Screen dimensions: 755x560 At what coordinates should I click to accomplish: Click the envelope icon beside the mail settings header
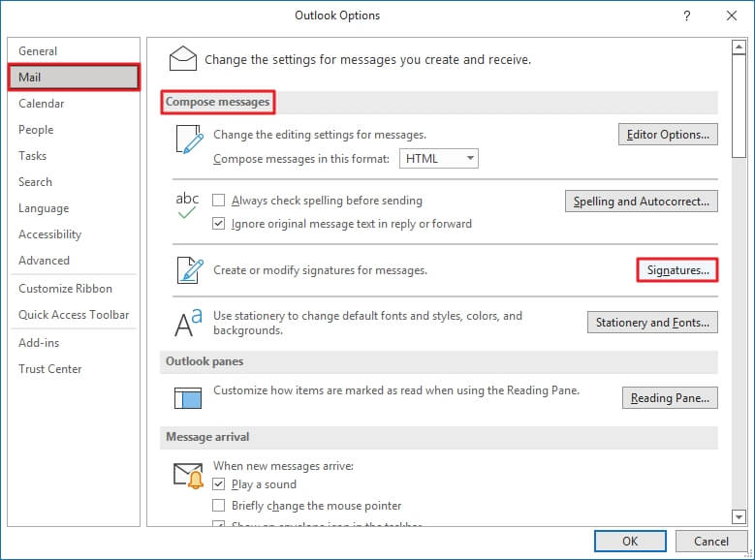pyautogui.click(x=183, y=58)
